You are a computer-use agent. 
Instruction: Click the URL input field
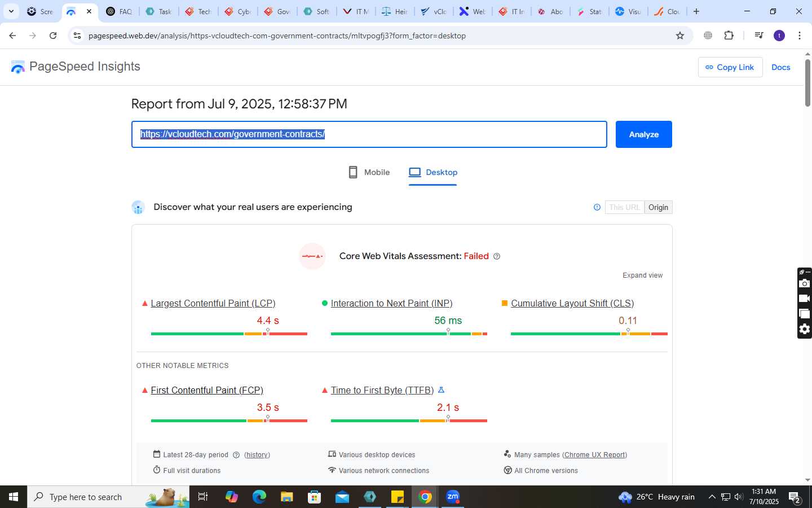tap(369, 134)
